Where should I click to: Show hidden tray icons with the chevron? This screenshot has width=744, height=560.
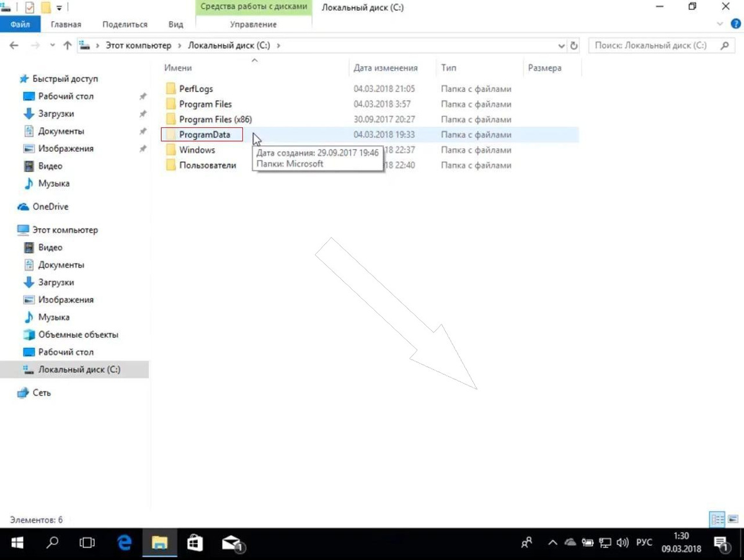552,542
